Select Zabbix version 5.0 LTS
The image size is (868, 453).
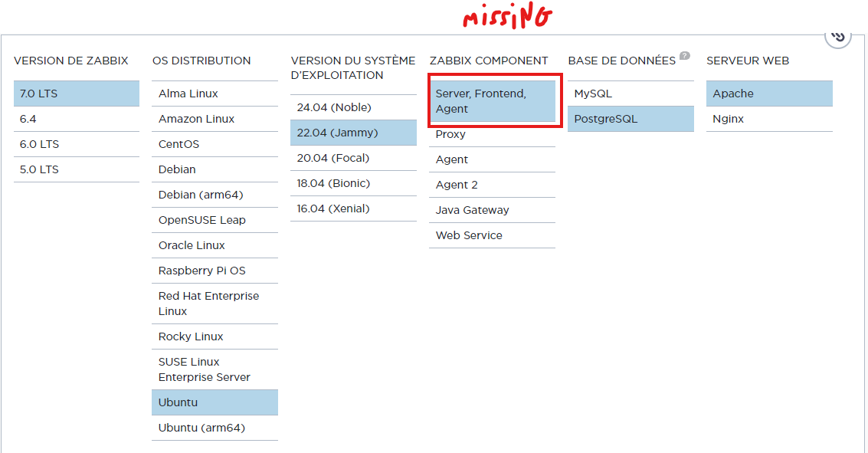click(x=76, y=169)
